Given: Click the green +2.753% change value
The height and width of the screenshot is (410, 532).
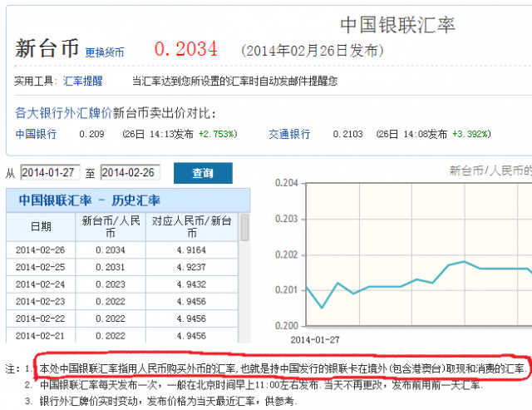Looking at the screenshot, I should tap(216, 134).
